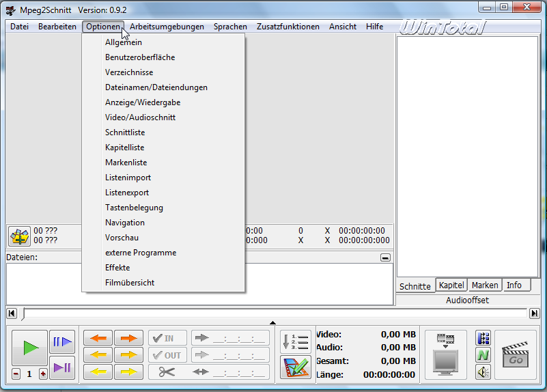Open the Arbeitsumgebungen menu

pos(167,27)
